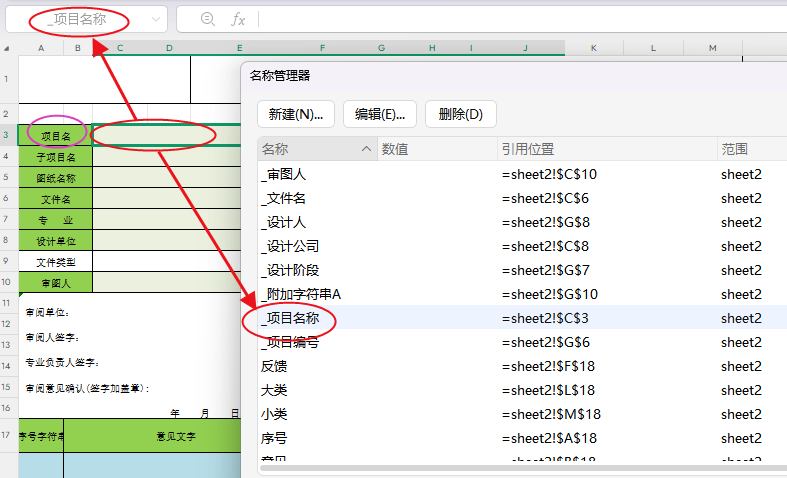Click the 编辑(E)... button
The image size is (787, 478).
pyautogui.click(x=380, y=114)
